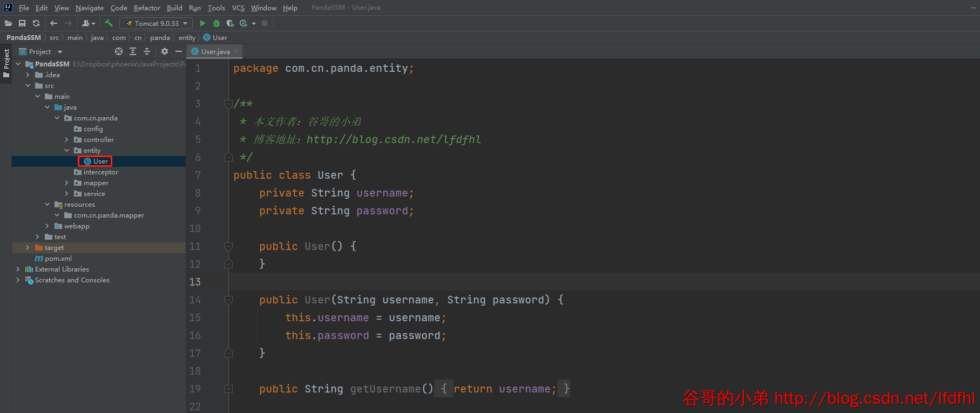This screenshot has height=413, width=980.
Task: Open the Tools menu
Action: pos(217,8)
